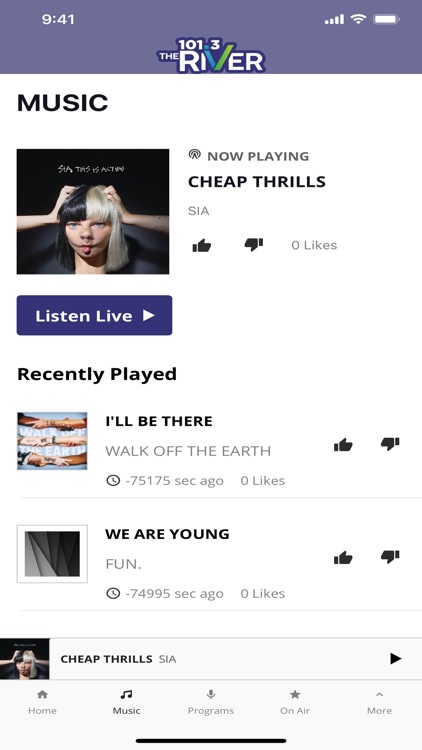The image size is (422, 750).
Task: Tap mini player Sia album thumbnail
Action: pos(24,659)
